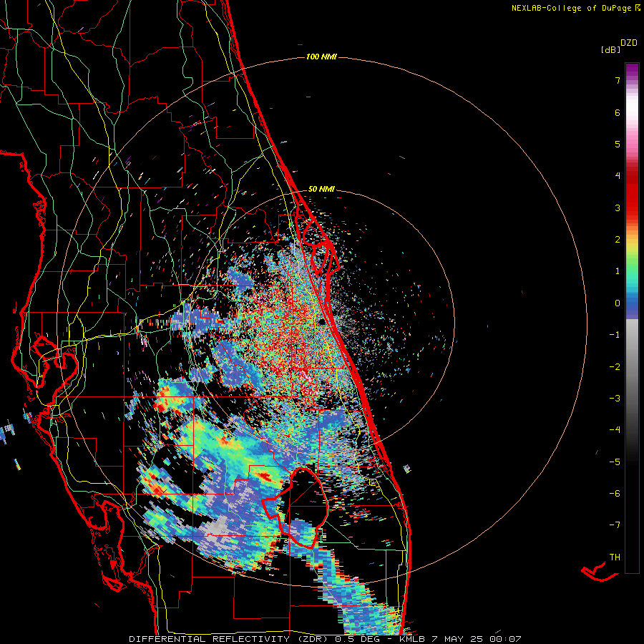The image size is (644, 644).
Task: Click the -2 value on the color scale
Action: pyautogui.click(x=615, y=367)
